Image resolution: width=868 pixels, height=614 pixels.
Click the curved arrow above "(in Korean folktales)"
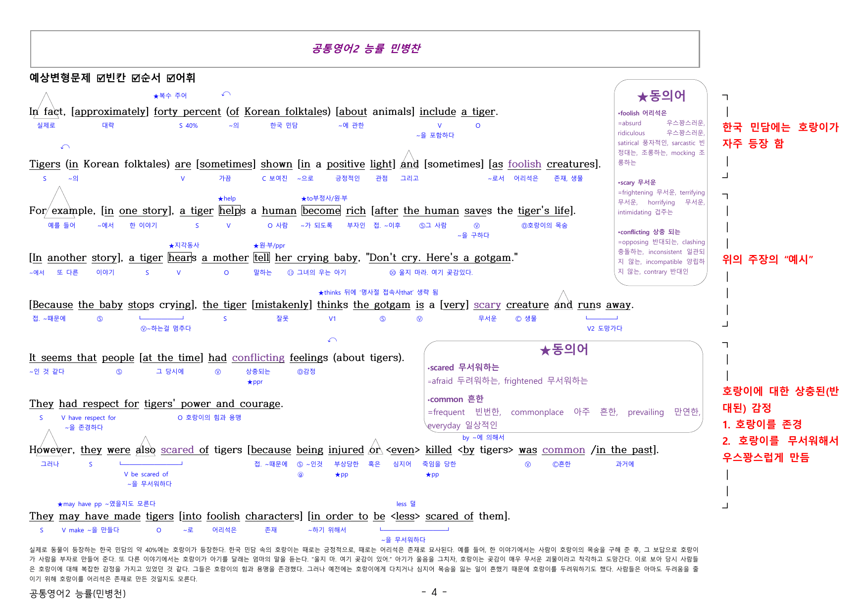pos(65,147)
